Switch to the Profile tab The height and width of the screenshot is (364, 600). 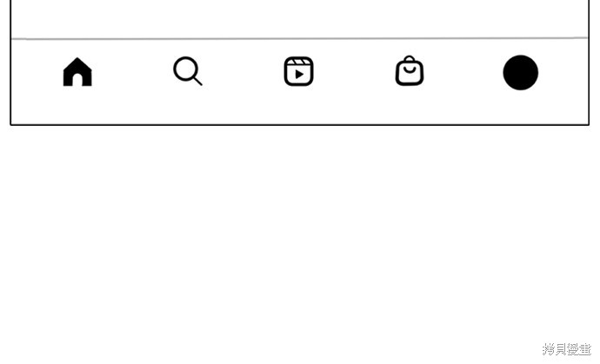pos(520,73)
